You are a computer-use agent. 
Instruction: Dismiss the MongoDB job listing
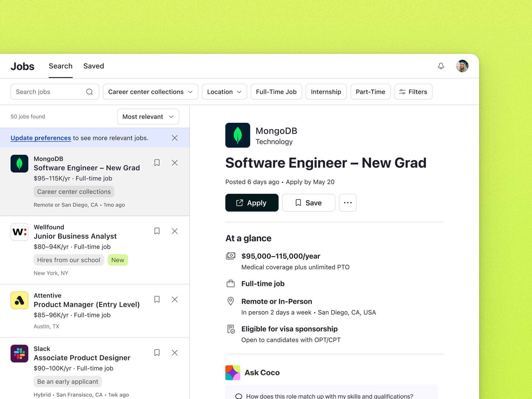click(175, 163)
